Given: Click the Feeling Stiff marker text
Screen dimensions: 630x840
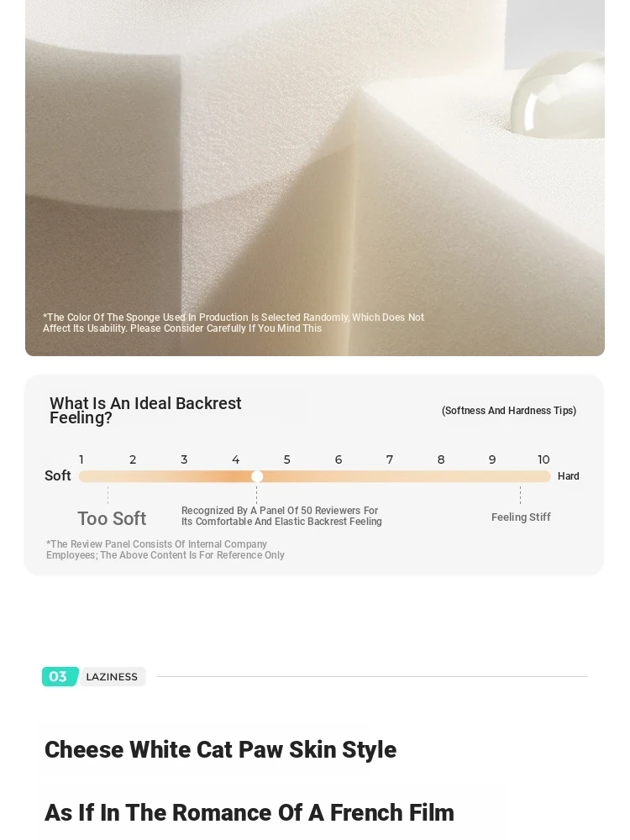Looking at the screenshot, I should point(521,517).
